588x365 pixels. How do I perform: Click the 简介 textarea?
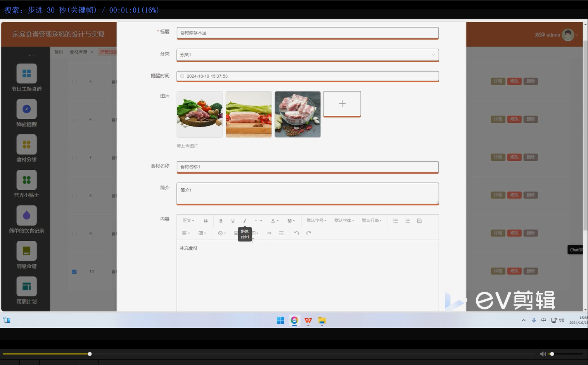click(308, 193)
